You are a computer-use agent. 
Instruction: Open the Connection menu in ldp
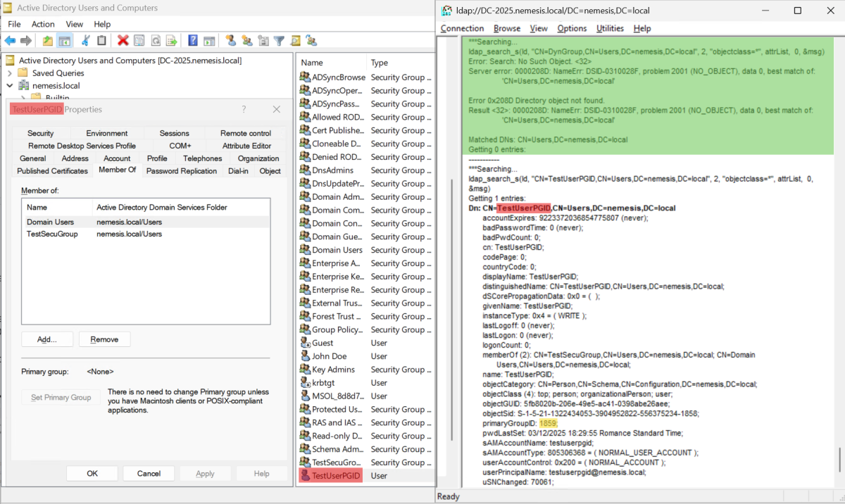(462, 28)
